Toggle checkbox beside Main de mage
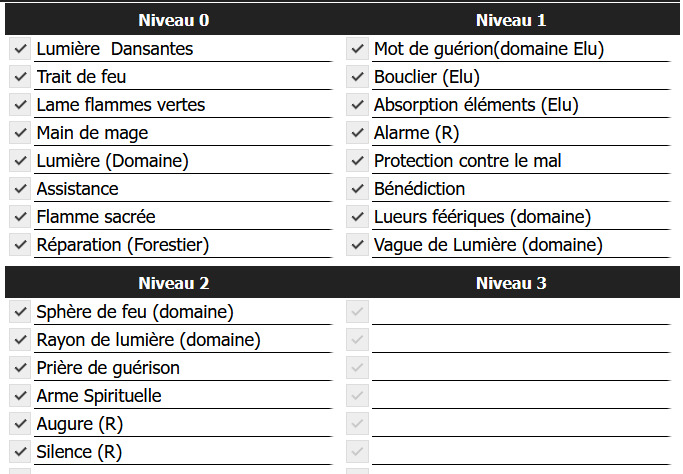Image resolution: width=683 pixels, height=474 pixels. (x=19, y=132)
